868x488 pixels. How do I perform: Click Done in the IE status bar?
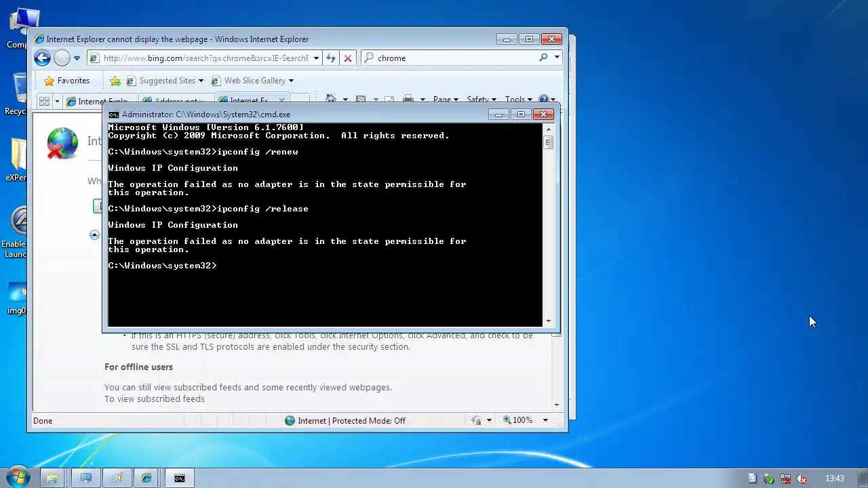[x=43, y=421]
